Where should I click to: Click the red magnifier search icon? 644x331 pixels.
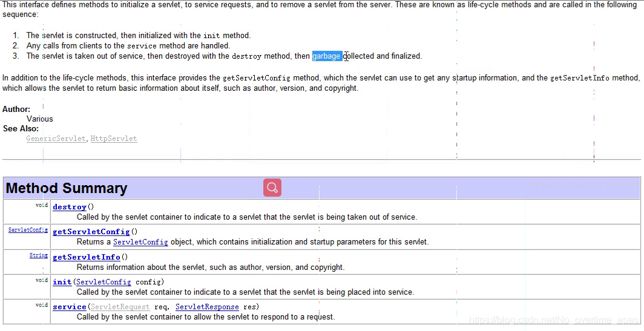click(272, 188)
